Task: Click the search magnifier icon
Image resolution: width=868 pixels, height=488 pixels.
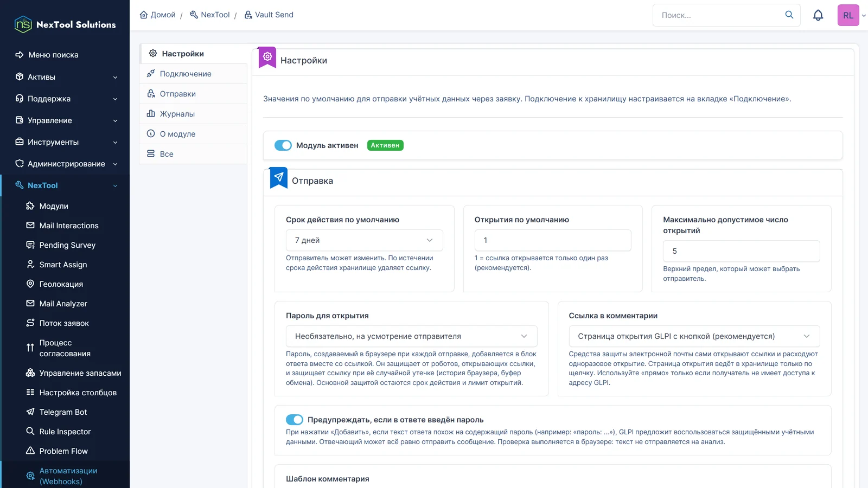Action: pyautogui.click(x=789, y=15)
